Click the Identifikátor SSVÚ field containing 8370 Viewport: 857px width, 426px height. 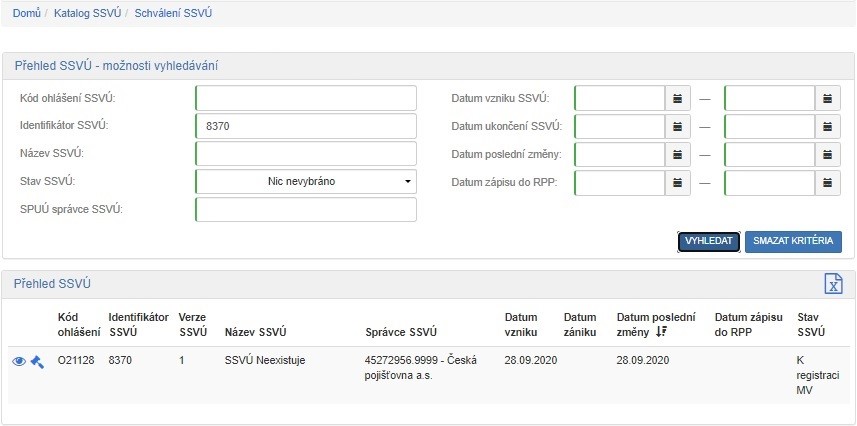tap(305, 126)
